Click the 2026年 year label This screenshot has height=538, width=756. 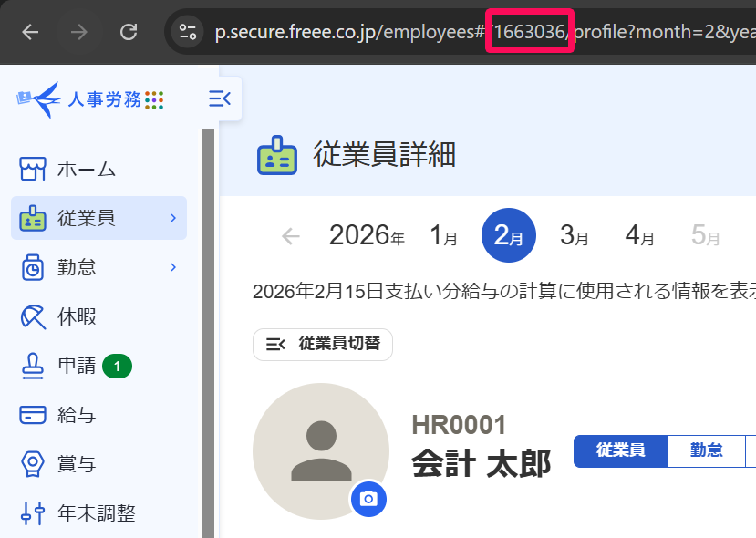367,235
